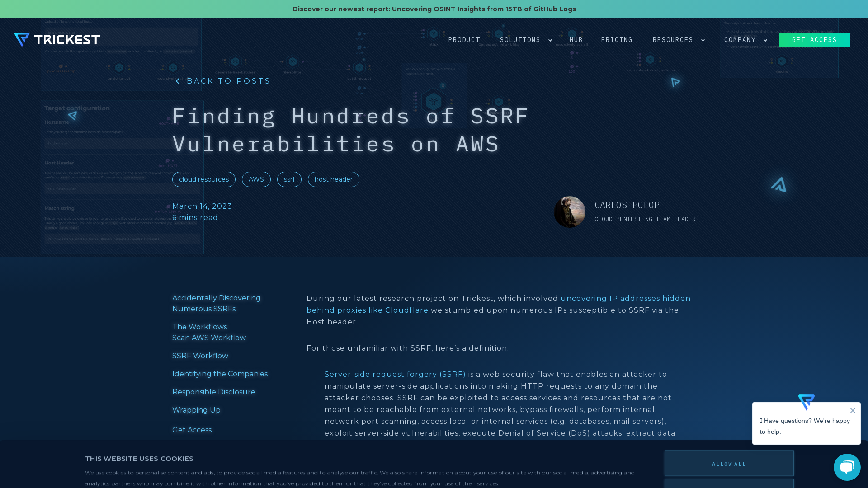Expand the RESOURCES dropdown menu
This screenshot has width=868, height=488.
coord(679,39)
